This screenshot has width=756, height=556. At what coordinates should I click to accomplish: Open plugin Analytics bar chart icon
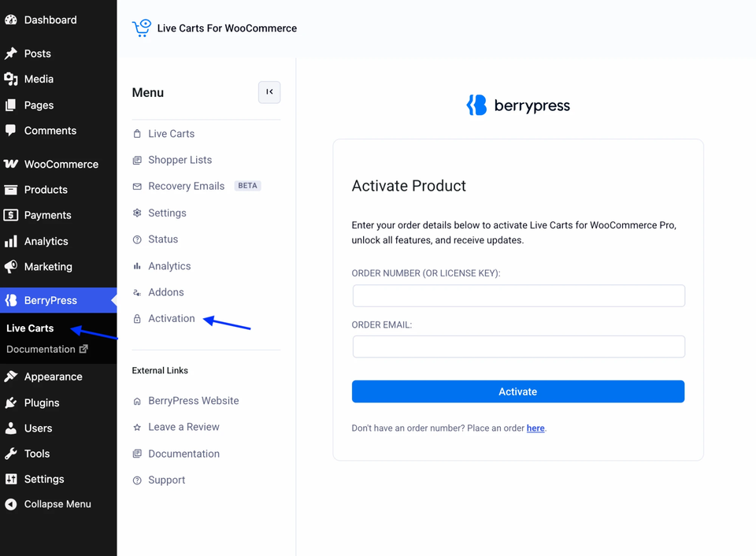(x=137, y=266)
